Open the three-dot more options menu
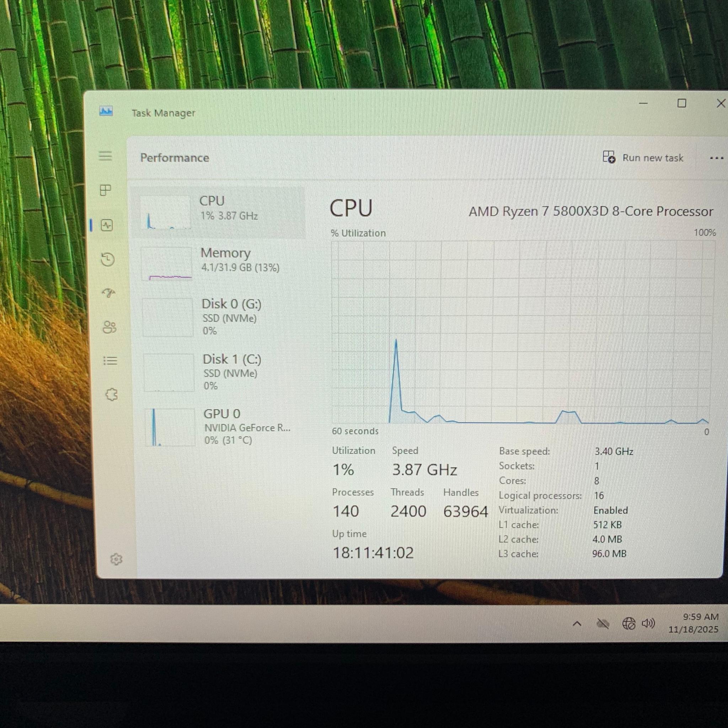728x728 pixels. point(716,158)
